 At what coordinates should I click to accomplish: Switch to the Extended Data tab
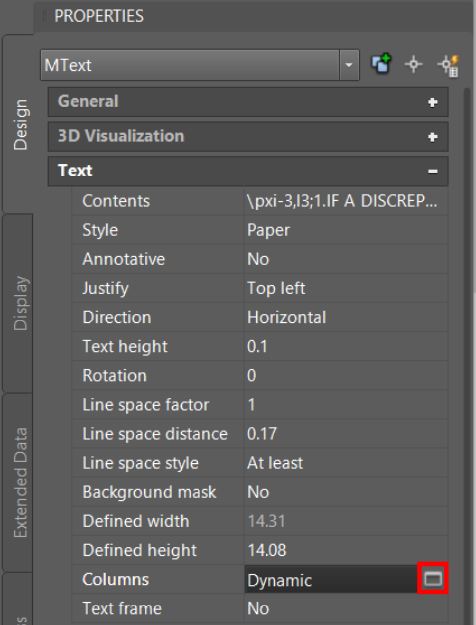[x=19, y=482]
